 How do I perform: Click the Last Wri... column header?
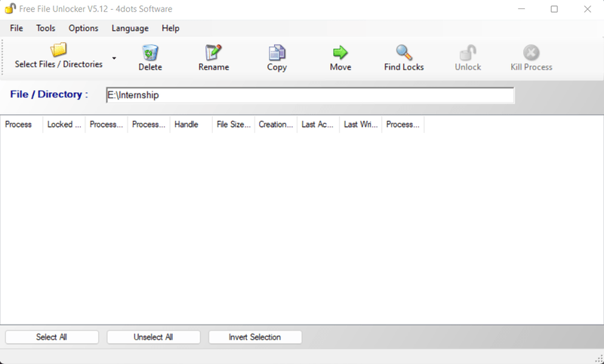pyautogui.click(x=361, y=125)
